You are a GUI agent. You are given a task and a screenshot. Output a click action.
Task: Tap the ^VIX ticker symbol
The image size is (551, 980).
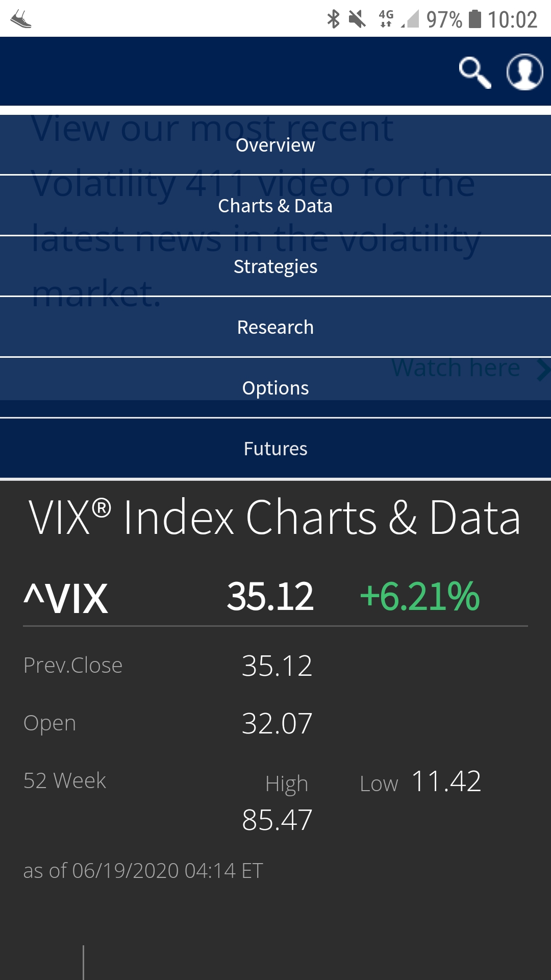[66, 598]
